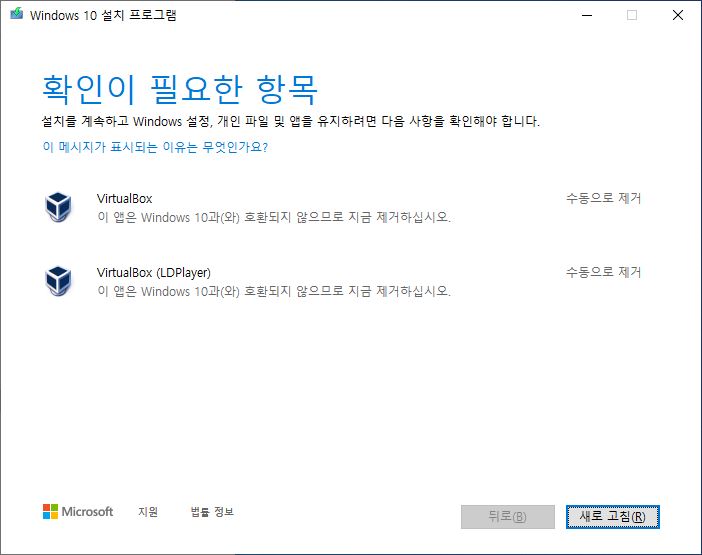The width and height of the screenshot is (702, 555).
Task: Open the '이 메시지가 표시되는 이유는 무엇인가요?' link
Action: coord(155,147)
